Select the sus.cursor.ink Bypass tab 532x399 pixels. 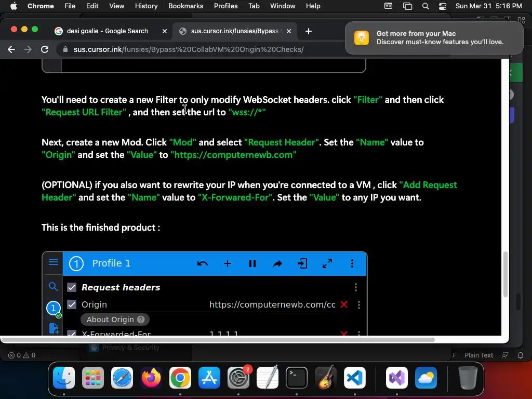pyautogui.click(x=235, y=31)
